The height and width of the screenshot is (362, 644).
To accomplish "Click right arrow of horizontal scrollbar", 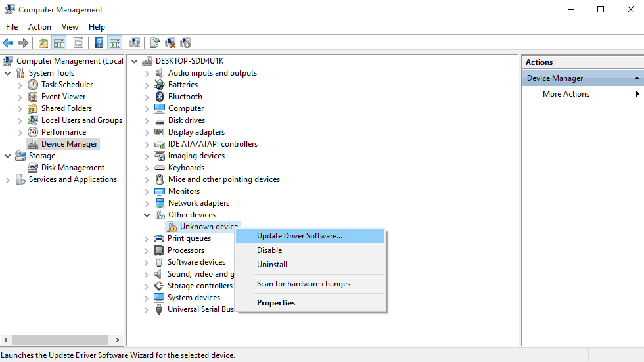I will click(x=118, y=340).
